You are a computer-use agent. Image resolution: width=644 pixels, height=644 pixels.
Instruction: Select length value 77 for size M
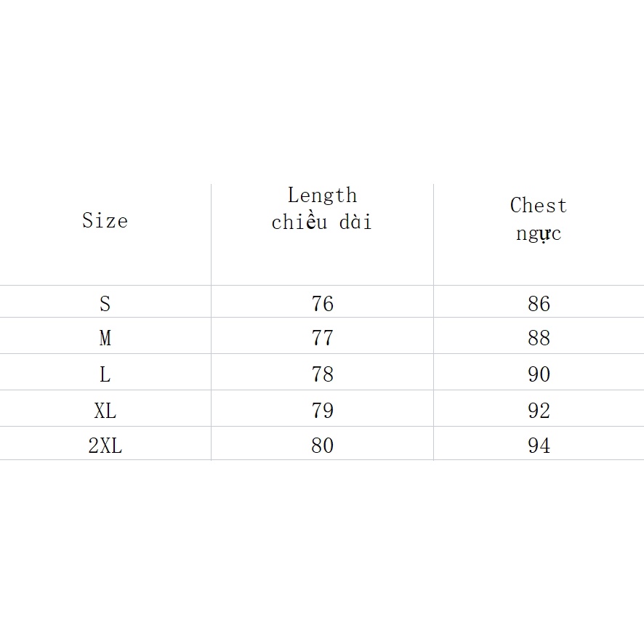tap(323, 336)
